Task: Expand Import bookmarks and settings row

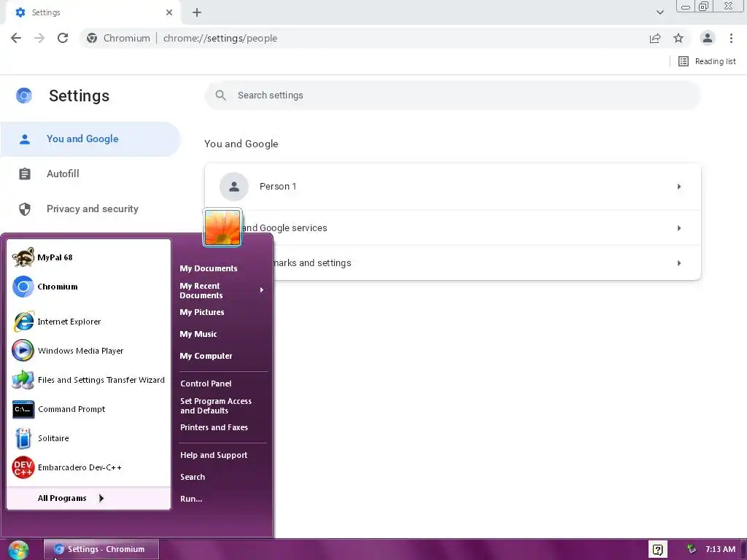Action: coord(452,262)
